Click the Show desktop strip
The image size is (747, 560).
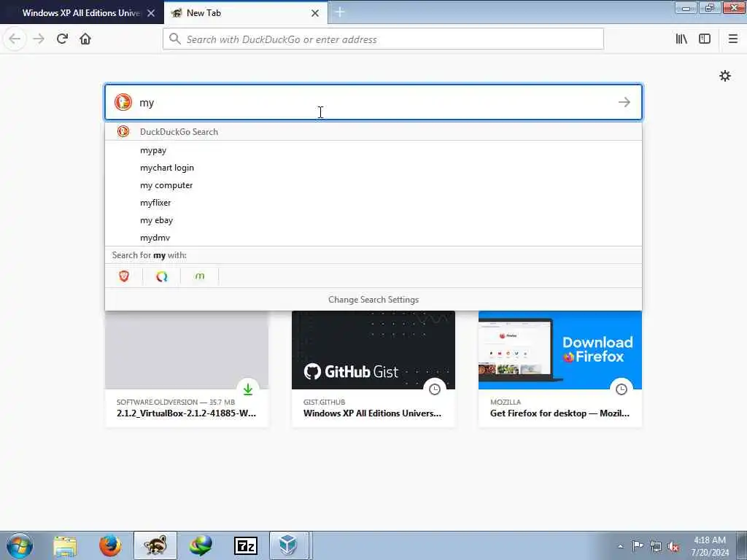(742, 545)
